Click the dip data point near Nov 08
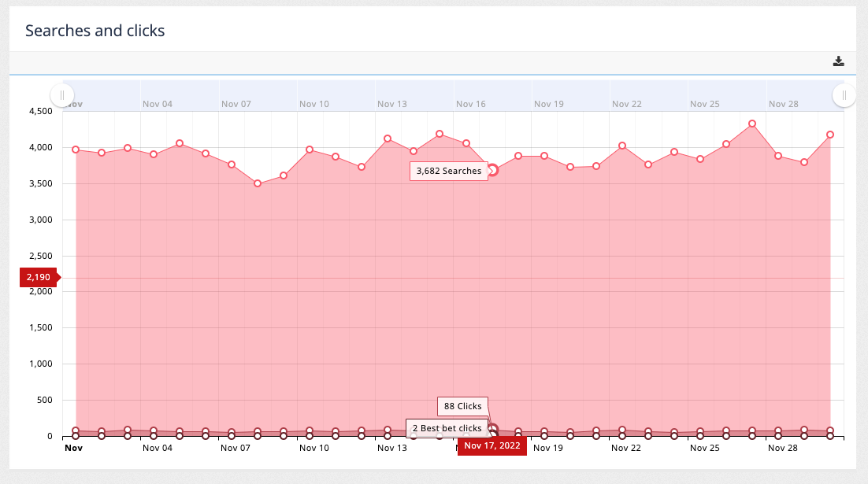 (258, 183)
